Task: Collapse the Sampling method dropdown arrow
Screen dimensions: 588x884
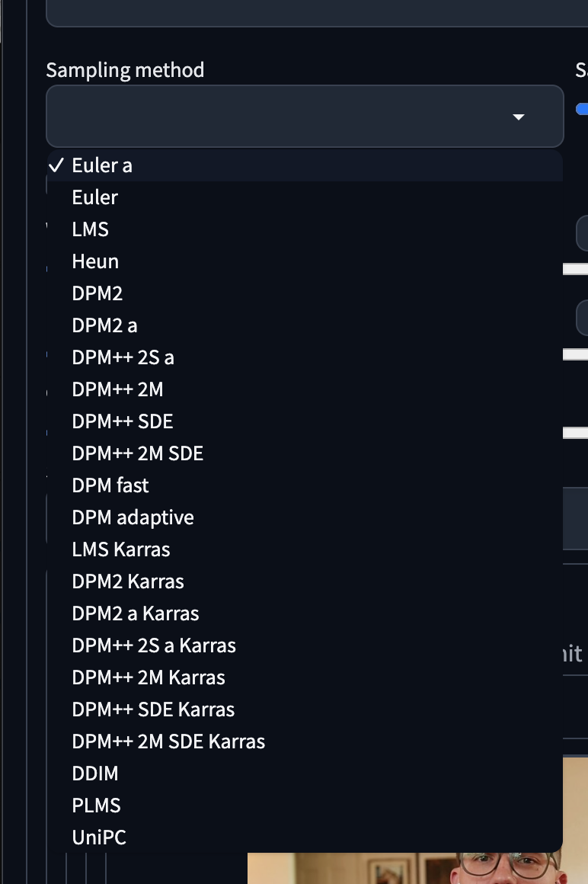Action: [x=519, y=117]
